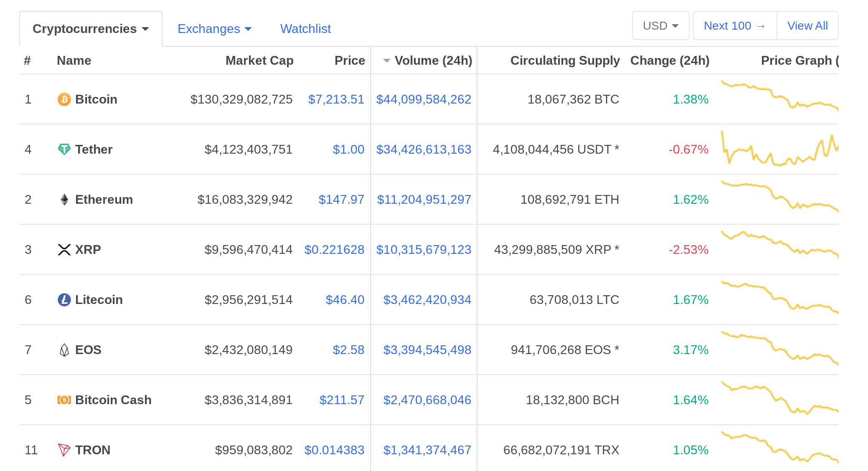Click the TRON logo icon
The width and height of the screenshot is (868, 471).
pos(64,450)
